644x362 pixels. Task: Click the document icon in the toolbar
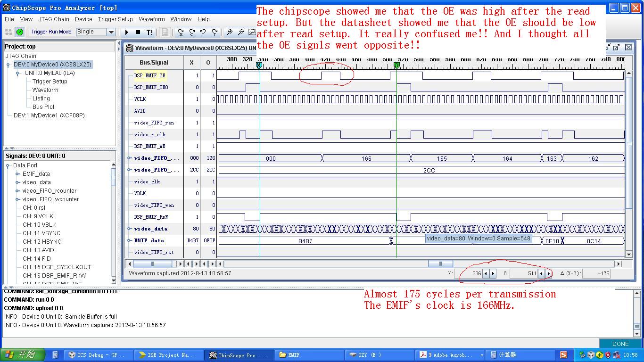point(165,32)
